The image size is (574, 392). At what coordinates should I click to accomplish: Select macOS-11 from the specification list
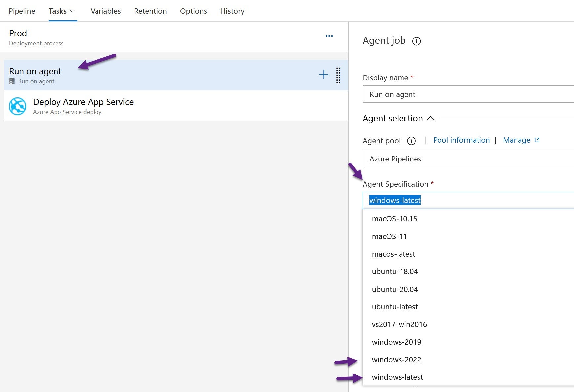pos(390,236)
